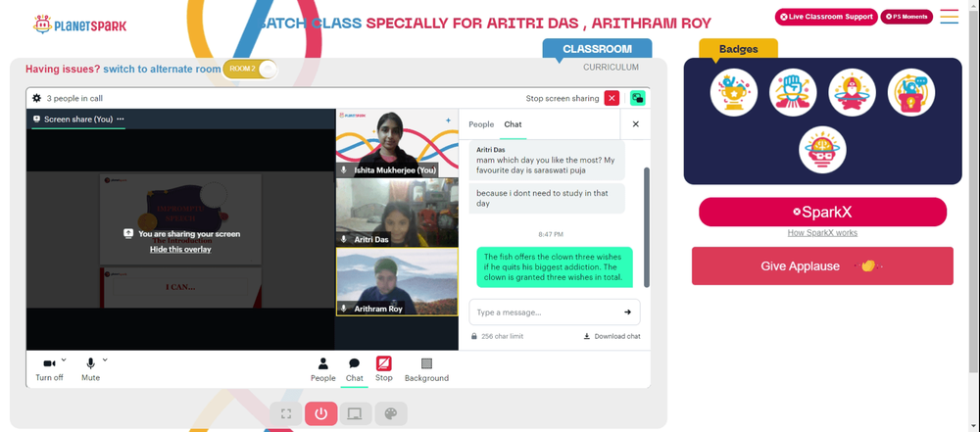Open the call settings gear icon
This screenshot has height=432, width=980.
click(36, 98)
